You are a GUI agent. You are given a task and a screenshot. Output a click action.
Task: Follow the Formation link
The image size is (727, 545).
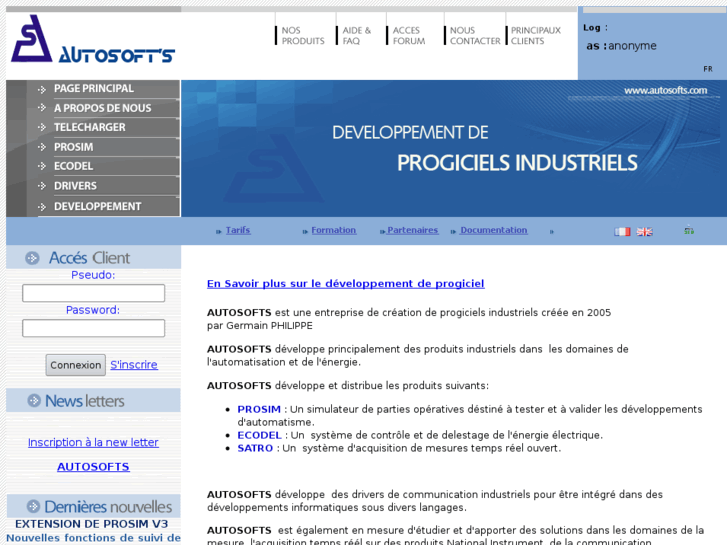coord(334,230)
